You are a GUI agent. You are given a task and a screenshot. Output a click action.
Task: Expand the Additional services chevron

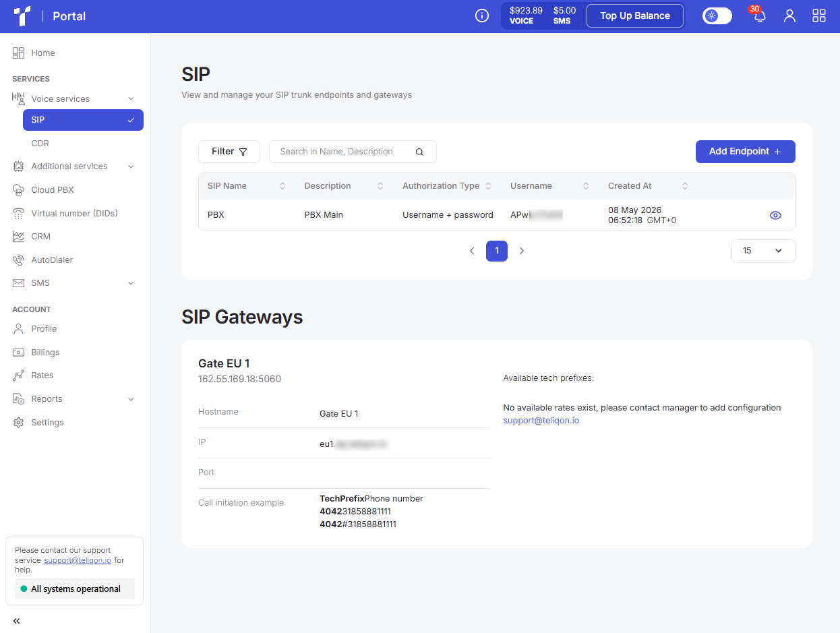131,167
